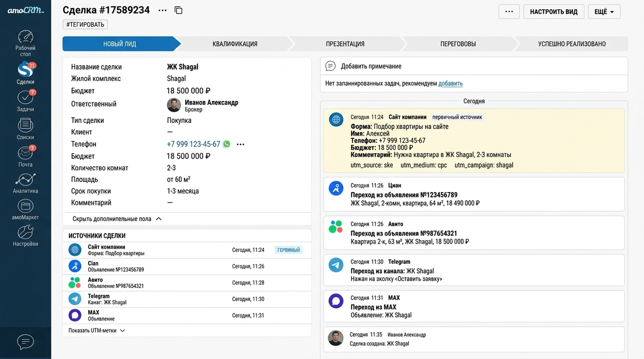Click MAX icon in Источники сделки list
The image size is (644, 359).
tap(75, 315)
